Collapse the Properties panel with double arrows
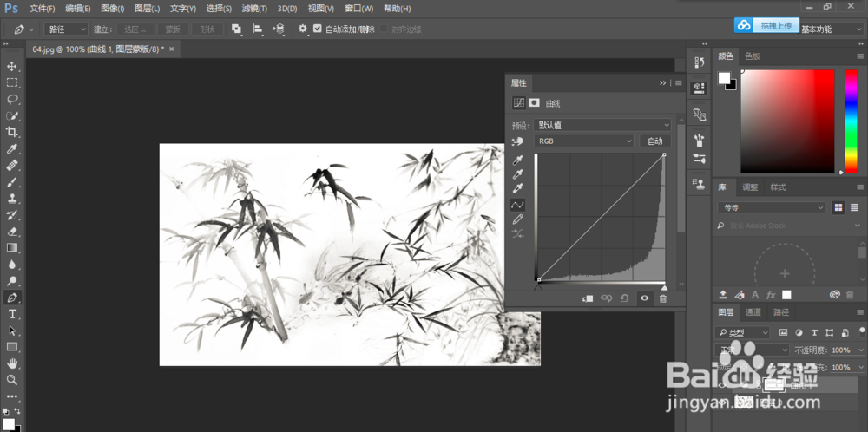The height and width of the screenshot is (432, 868). point(662,83)
